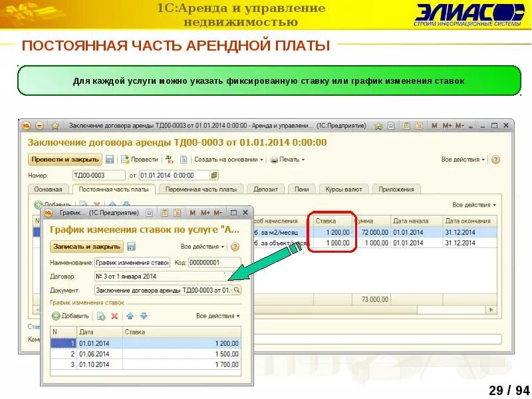
Task: Click the magnifier icon in 'Документ' field
Action: click(x=237, y=290)
